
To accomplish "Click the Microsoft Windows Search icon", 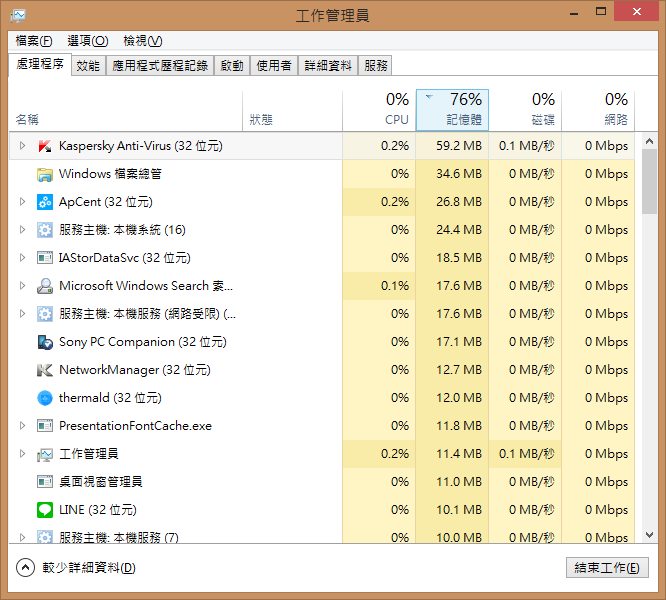I will point(45,286).
